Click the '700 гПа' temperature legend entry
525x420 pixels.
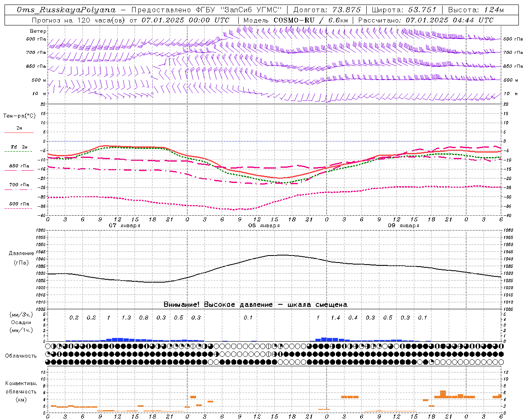pyautogui.click(x=19, y=185)
